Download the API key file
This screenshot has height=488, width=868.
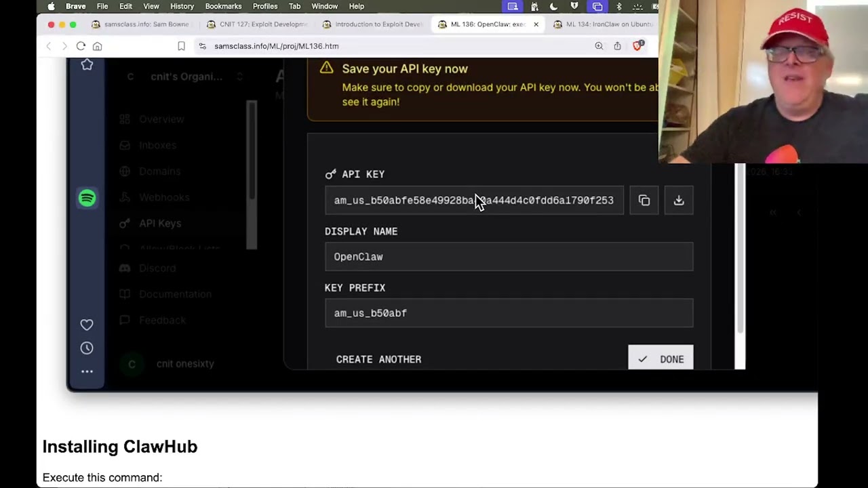click(679, 201)
